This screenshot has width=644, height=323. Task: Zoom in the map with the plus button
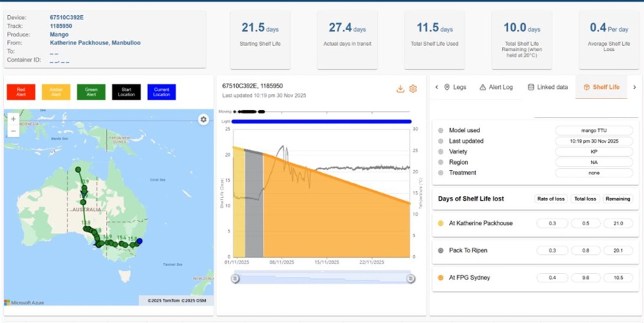(13, 119)
